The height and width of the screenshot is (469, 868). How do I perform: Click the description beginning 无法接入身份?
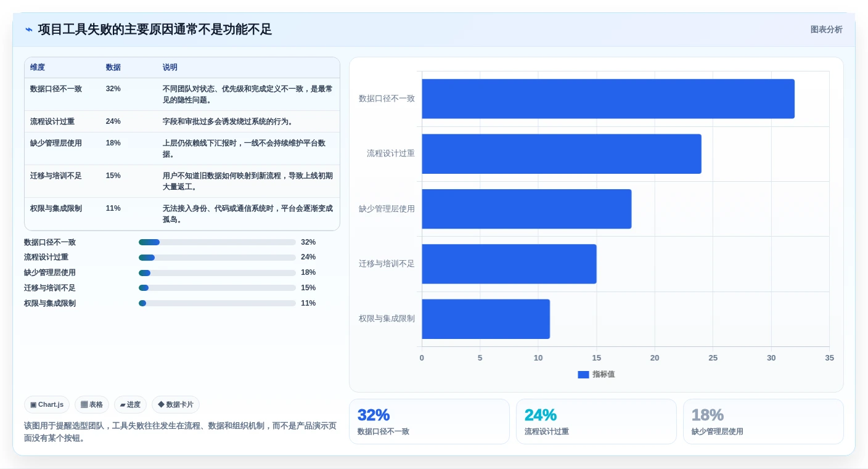248,214
